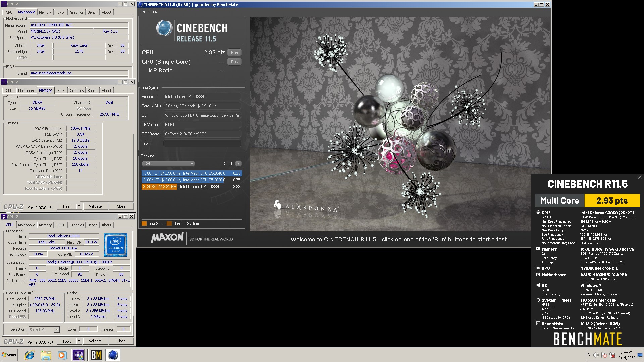
Task: Click the network tray icon
Action: tap(612, 355)
